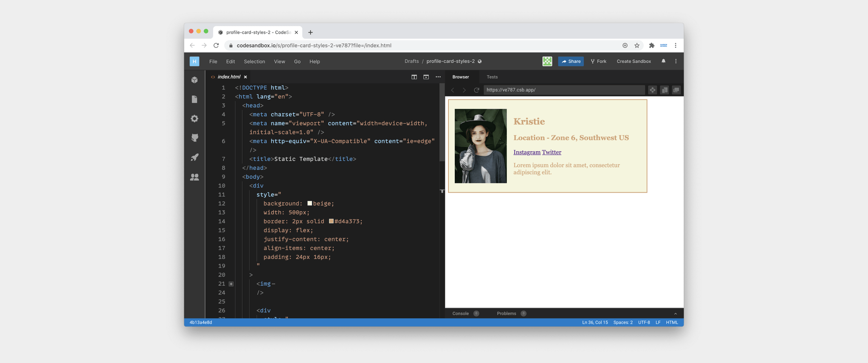Click the privacy globe icon next to sandbox name

coord(480,61)
